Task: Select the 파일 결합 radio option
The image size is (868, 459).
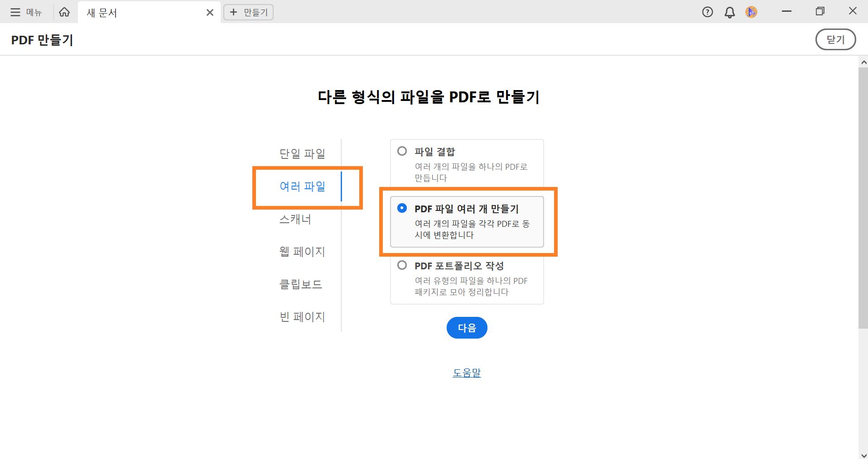Action: (x=402, y=151)
